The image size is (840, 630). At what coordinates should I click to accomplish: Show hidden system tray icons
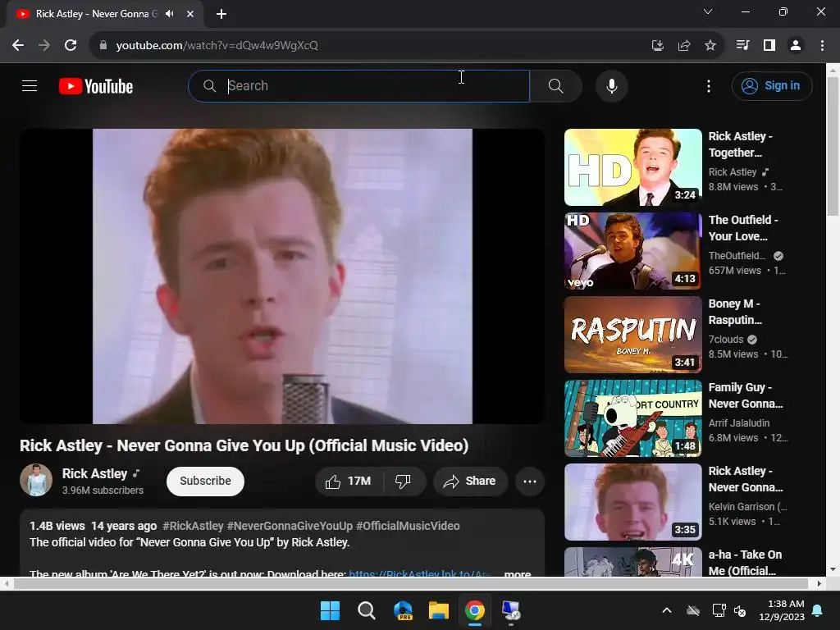click(666, 610)
